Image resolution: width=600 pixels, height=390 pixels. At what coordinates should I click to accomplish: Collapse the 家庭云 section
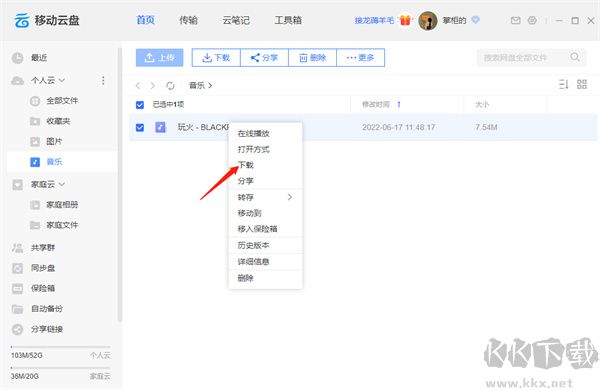[62, 184]
